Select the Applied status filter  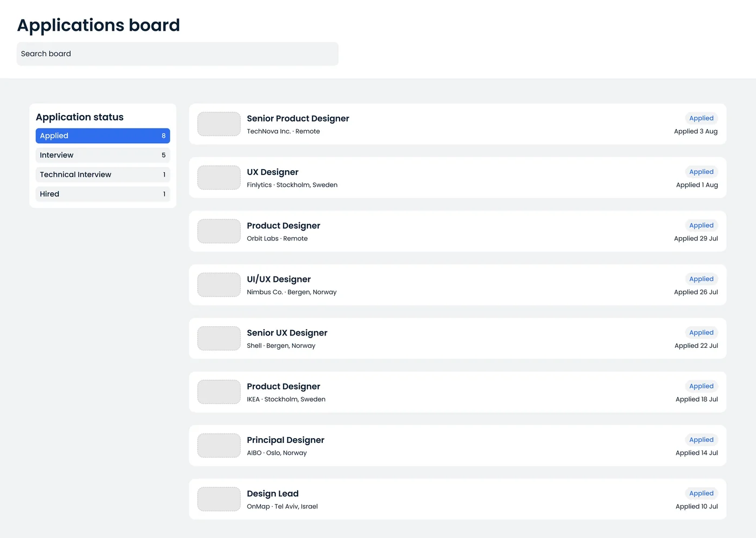pos(103,136)
